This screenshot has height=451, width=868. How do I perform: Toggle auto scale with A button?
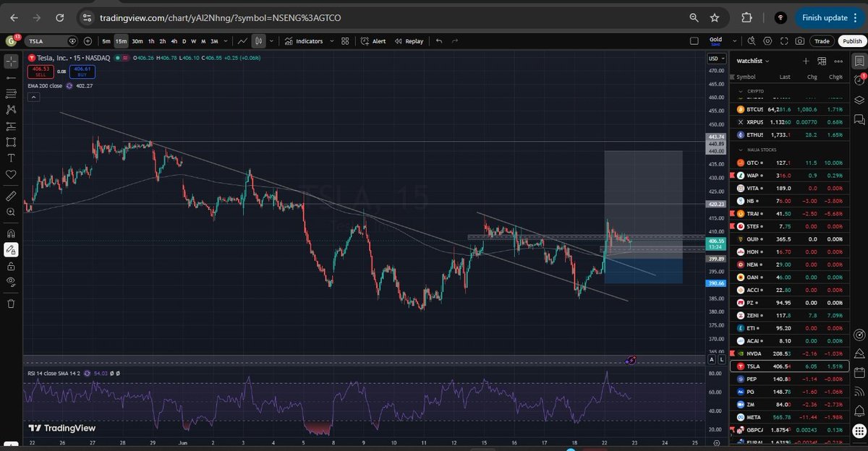[x=712, y=359]
